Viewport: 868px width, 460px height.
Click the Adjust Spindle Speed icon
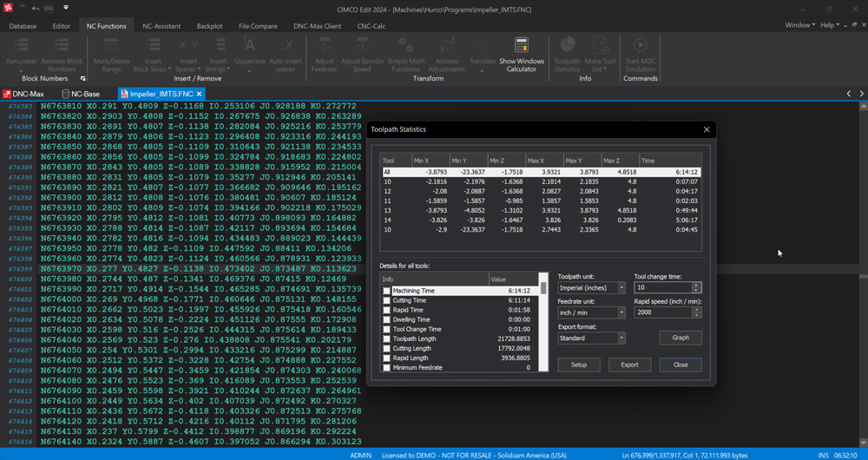click(x=361, y=46)
